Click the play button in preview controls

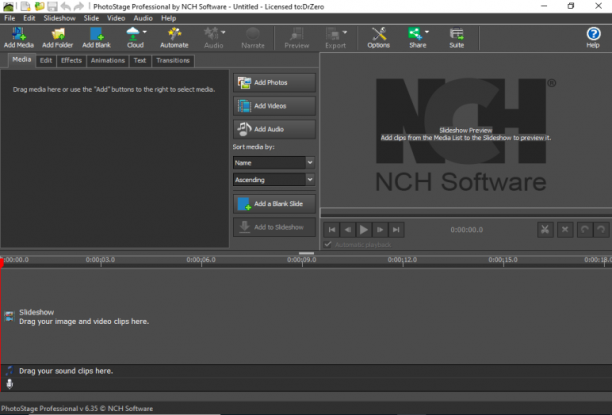click(x=363, y=230)
